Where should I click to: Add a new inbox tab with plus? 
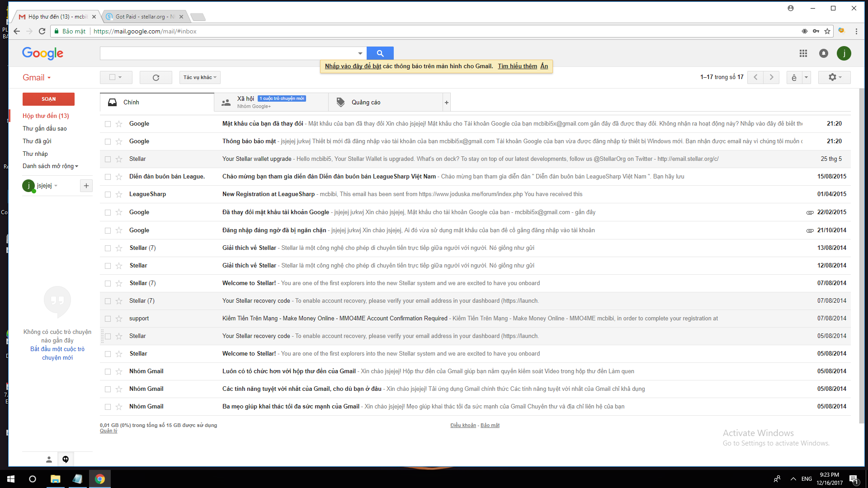[447, 103]
